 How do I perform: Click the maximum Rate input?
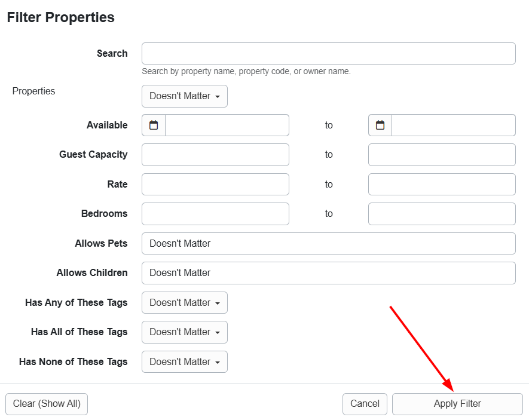coord(442,185)
